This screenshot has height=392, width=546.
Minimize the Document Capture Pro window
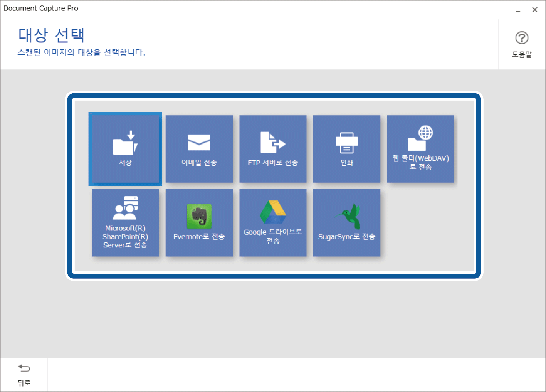click(518, 10)
